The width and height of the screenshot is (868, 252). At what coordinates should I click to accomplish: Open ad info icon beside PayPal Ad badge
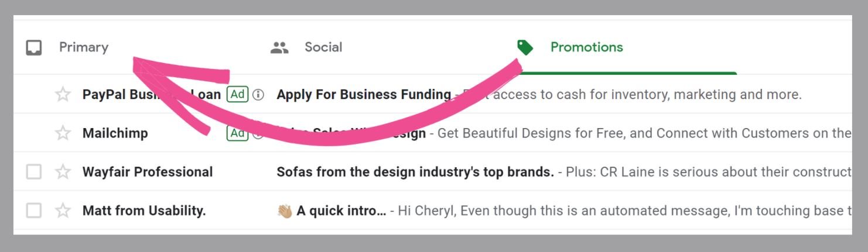click(x=258, y=94)
